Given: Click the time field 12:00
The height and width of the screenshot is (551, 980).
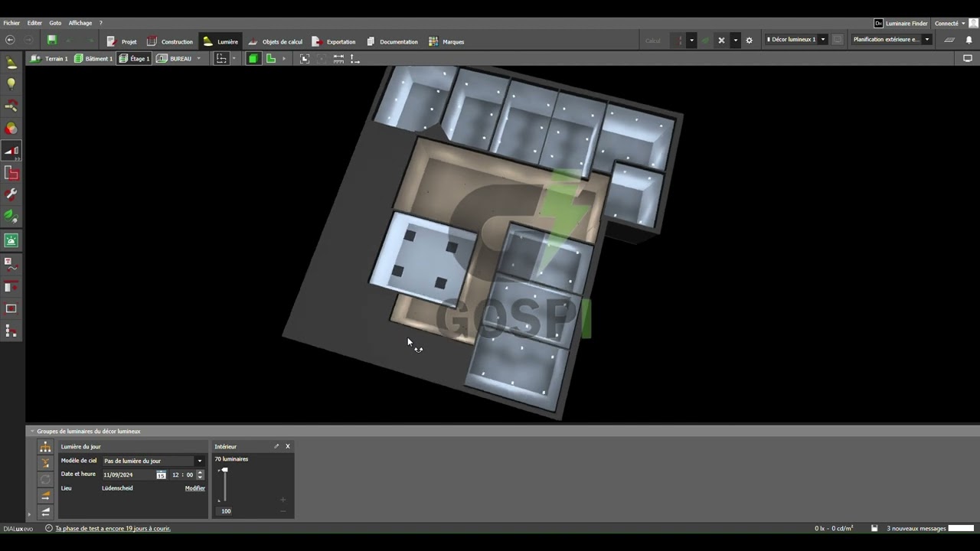Looking at the screenshot, I should coord(183,474).
